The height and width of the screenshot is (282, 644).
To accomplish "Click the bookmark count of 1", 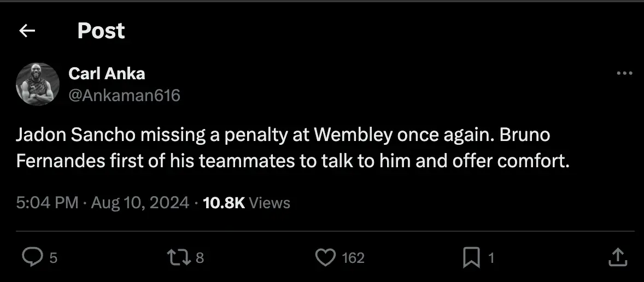I will tap(490, 257).
